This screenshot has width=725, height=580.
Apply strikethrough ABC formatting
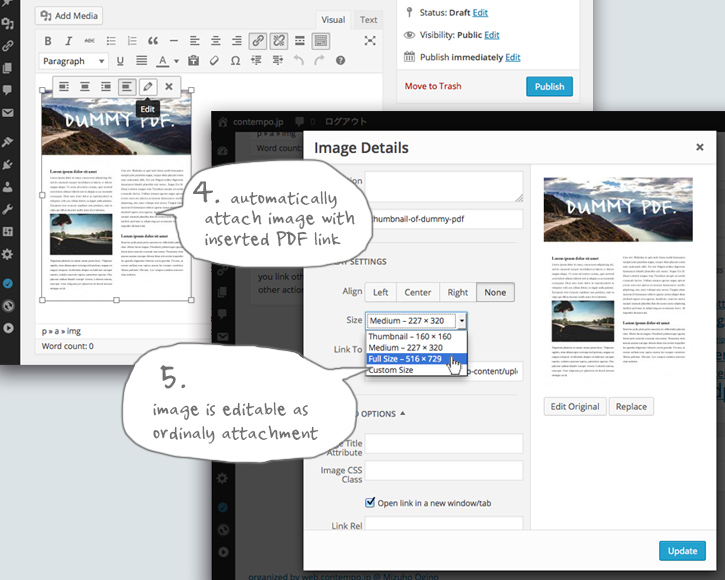pos(90,41)
